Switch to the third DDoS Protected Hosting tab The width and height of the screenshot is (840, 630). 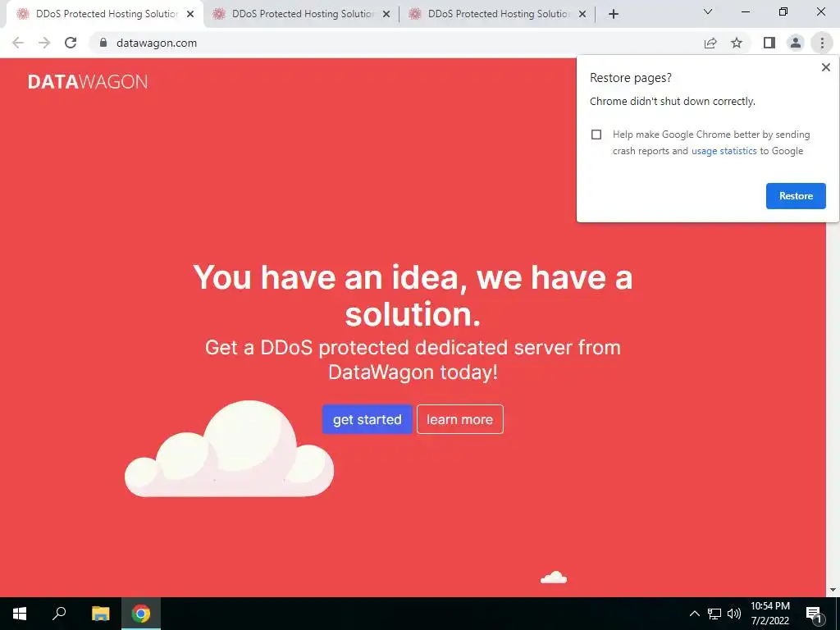(498, 15)
